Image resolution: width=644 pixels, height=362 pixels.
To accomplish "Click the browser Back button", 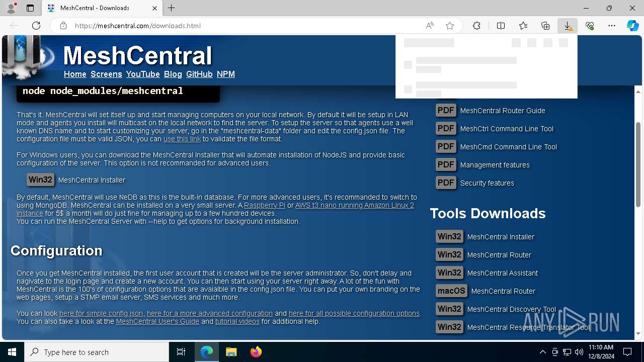I will click(14, 26).
